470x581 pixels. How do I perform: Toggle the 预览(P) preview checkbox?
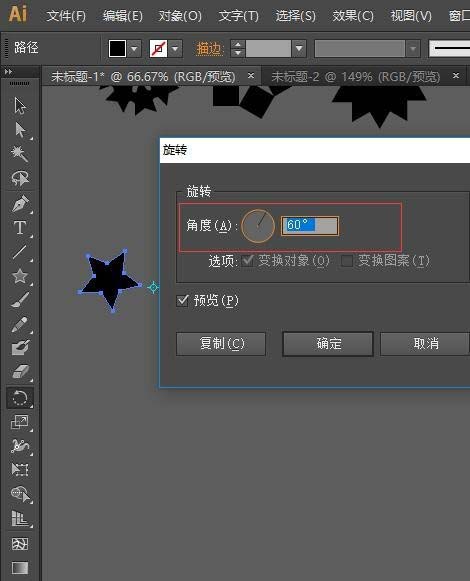point(182,300)
